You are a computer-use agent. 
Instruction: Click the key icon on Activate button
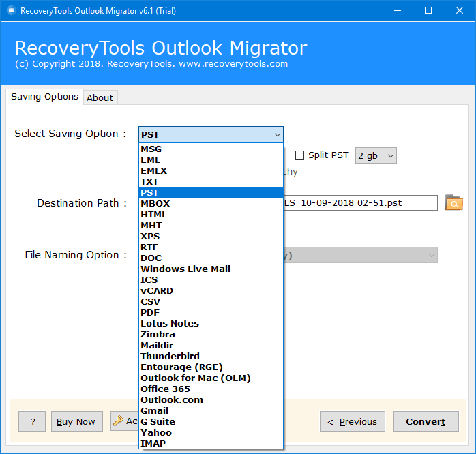(x=118, y=421)
